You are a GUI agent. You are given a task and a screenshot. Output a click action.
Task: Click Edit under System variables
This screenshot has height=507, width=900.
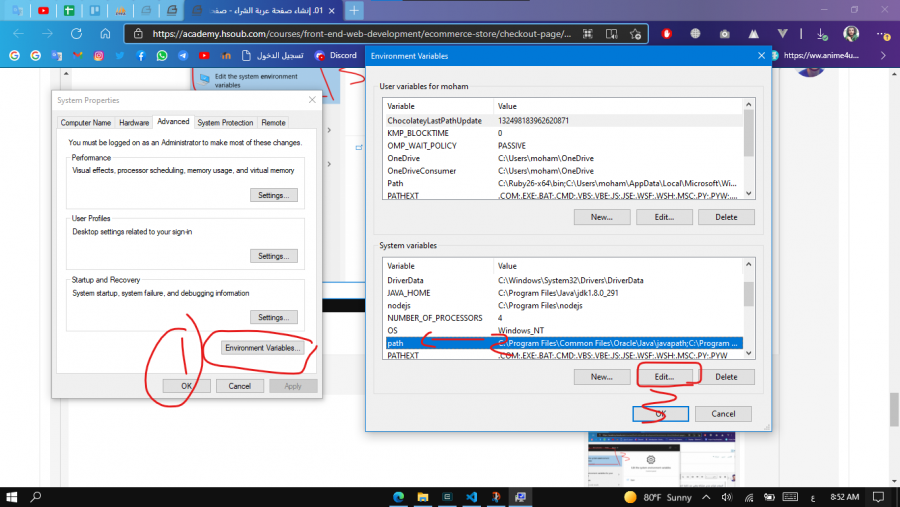pyautogui.click(x=664, y=377)
